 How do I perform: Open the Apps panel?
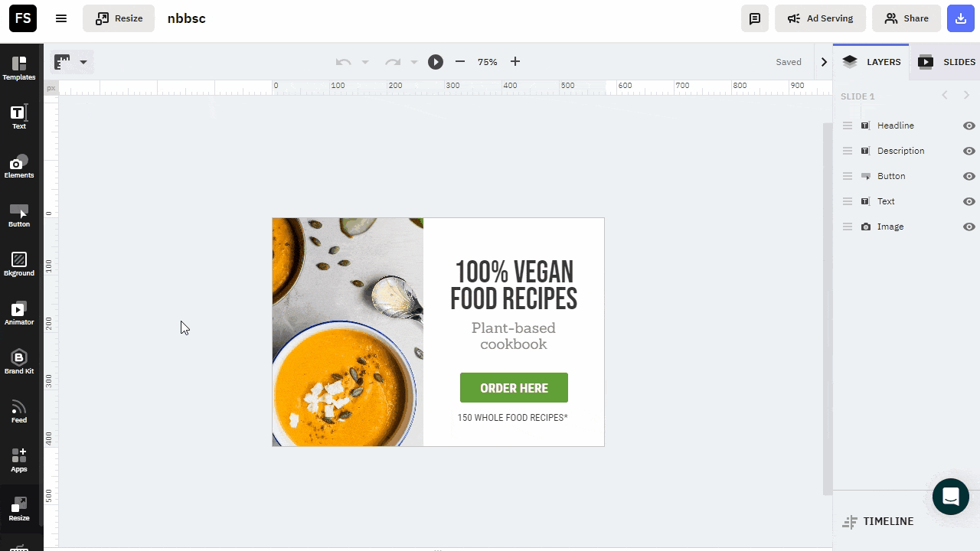tap(19, 460)
